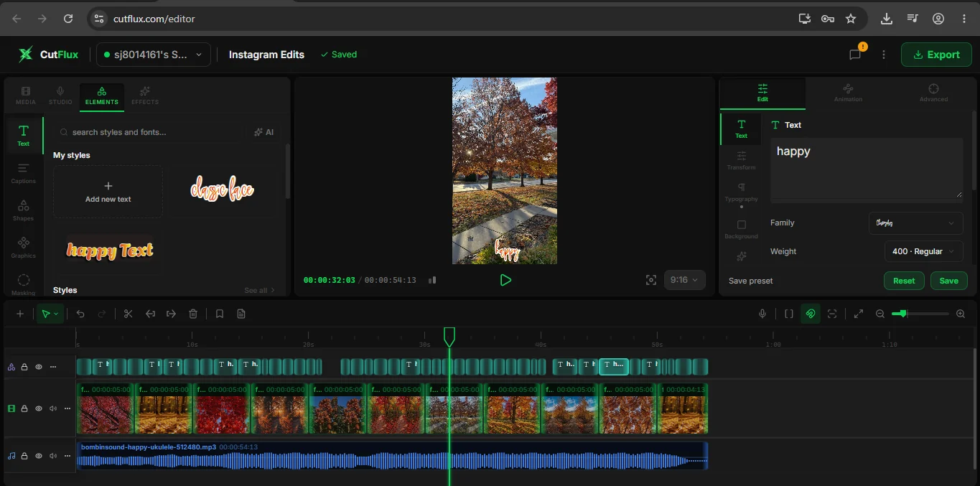Hide the text elements track with eye icon

coord(39,367)
